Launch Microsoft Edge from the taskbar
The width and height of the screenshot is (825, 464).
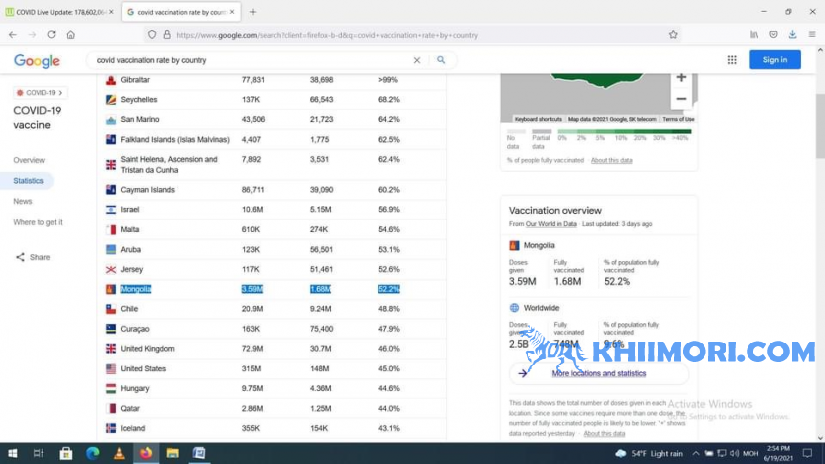93,453
